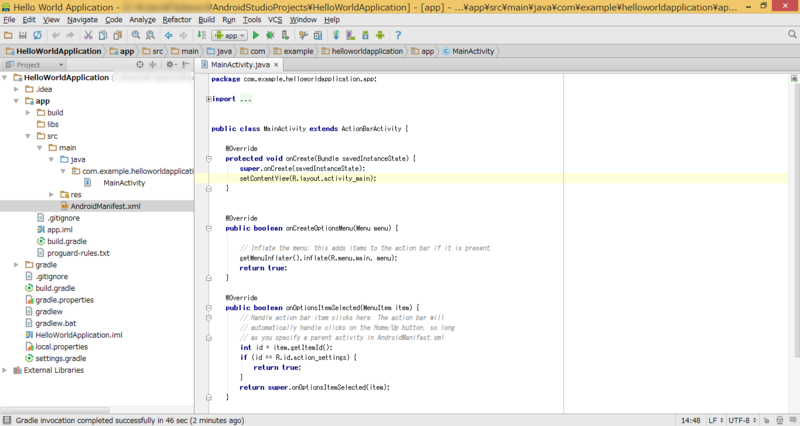Toggle tool window buttons in status bar corner

[x=7, y=420]
